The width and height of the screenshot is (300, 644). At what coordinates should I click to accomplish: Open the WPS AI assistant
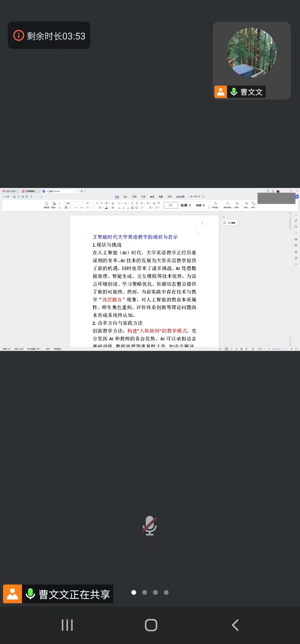click(x=196, y=197)
